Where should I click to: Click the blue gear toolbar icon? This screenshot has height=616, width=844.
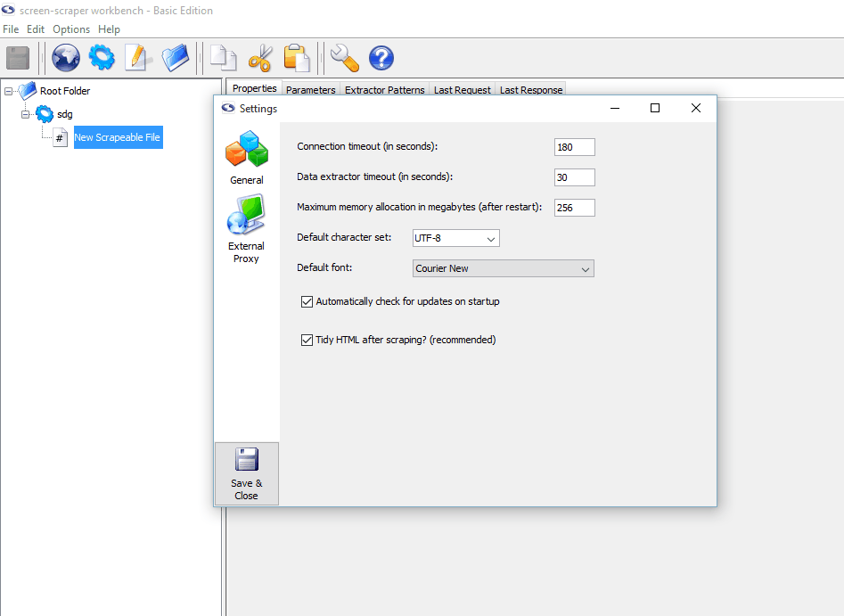[102, 58]
